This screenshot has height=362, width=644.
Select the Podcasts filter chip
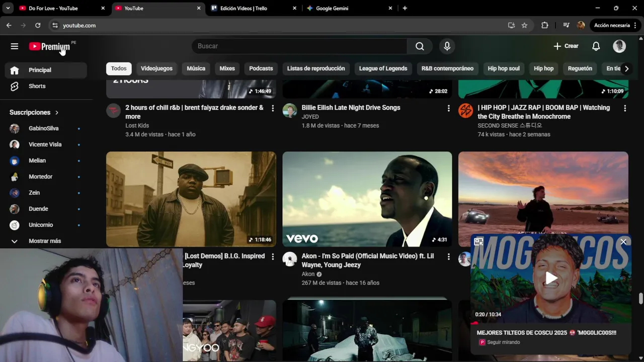coord(261,68)
